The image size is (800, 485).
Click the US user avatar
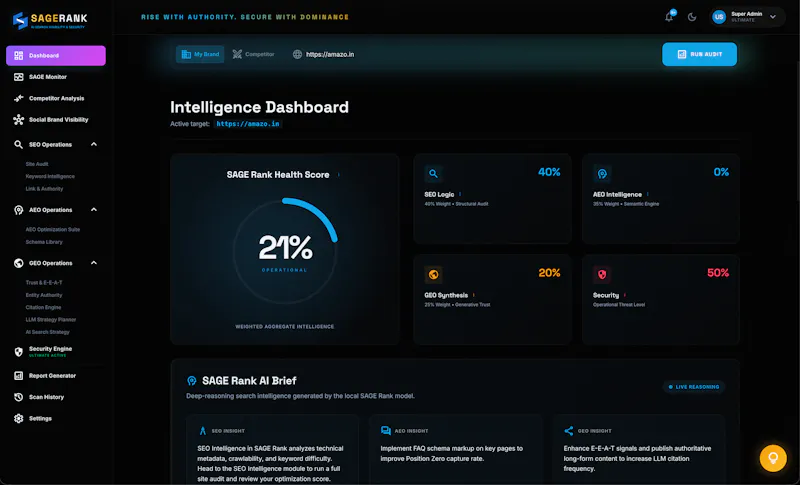[x=719, y=17]
